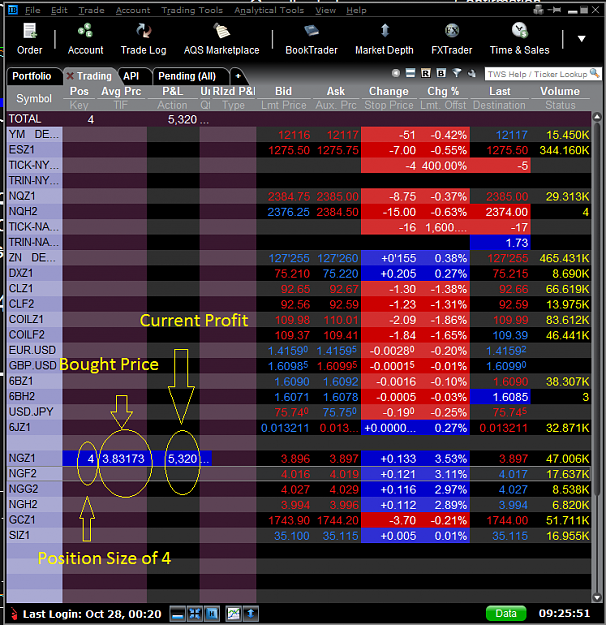
Task: Select the TOTAL row label
Action: (x=25, y=119)
